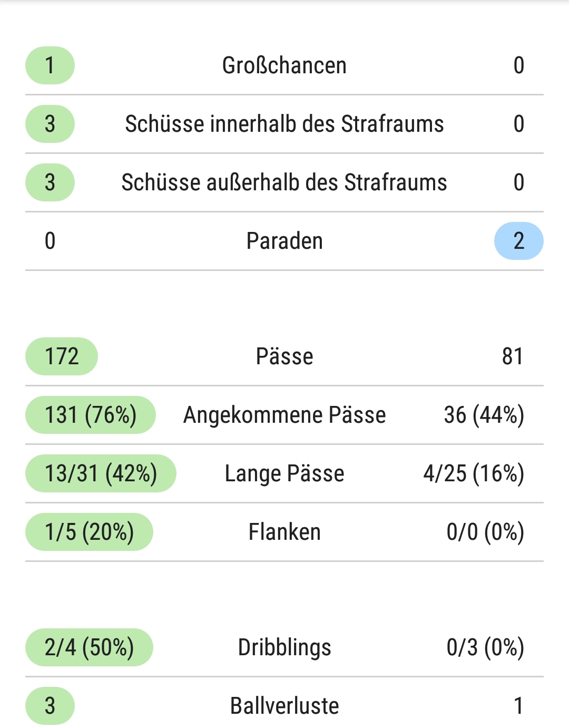Select the 131 (76%) Angekommene Pässe badge

pos(91,415)
